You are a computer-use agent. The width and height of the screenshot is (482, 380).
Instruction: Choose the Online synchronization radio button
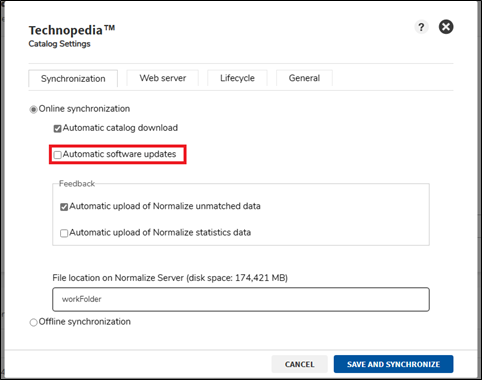33,109
